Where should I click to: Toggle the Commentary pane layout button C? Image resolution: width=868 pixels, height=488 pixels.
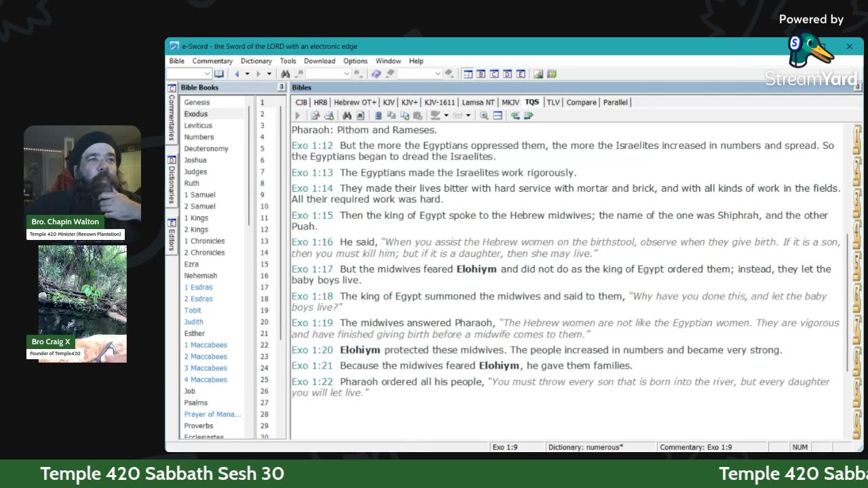tap(494, 74)
